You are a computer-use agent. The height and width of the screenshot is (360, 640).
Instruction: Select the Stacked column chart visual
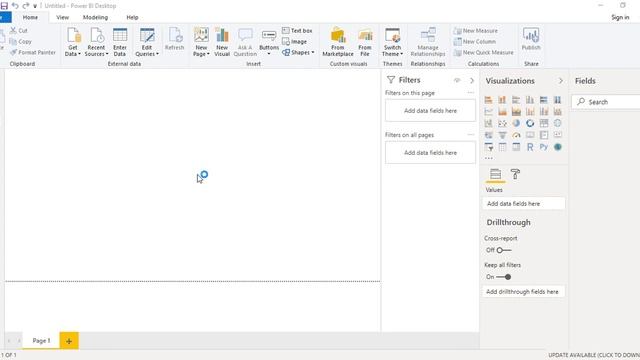coord(502,100)
